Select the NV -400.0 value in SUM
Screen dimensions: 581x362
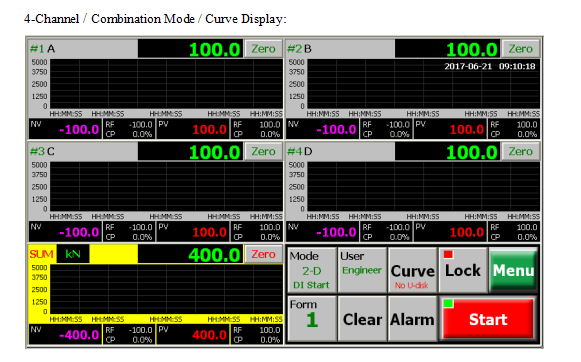(x=65, y=335)
